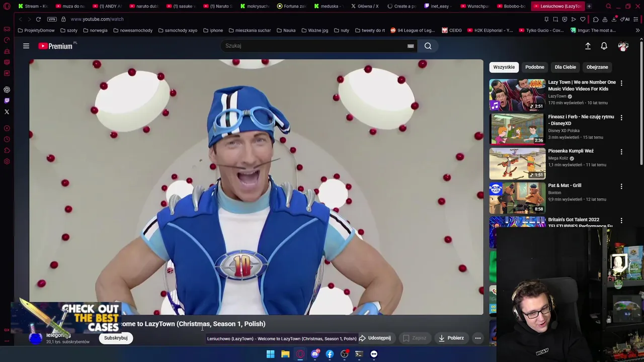
Task: Open the on-screen keyboard in search box
Action: click(411, 46)
